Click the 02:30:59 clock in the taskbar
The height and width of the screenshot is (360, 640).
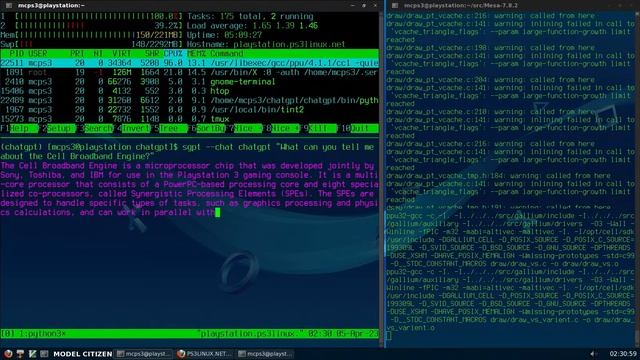coord(623,354)
